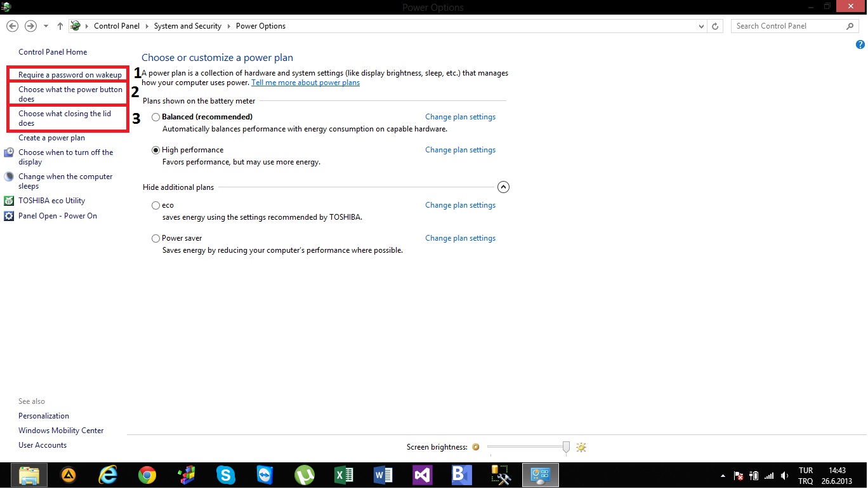The height and width of the screenshot is (489, 868).
Task: Open TOSHIBA eco Utility icon in sidebar
Action: (x=9, y=201)
